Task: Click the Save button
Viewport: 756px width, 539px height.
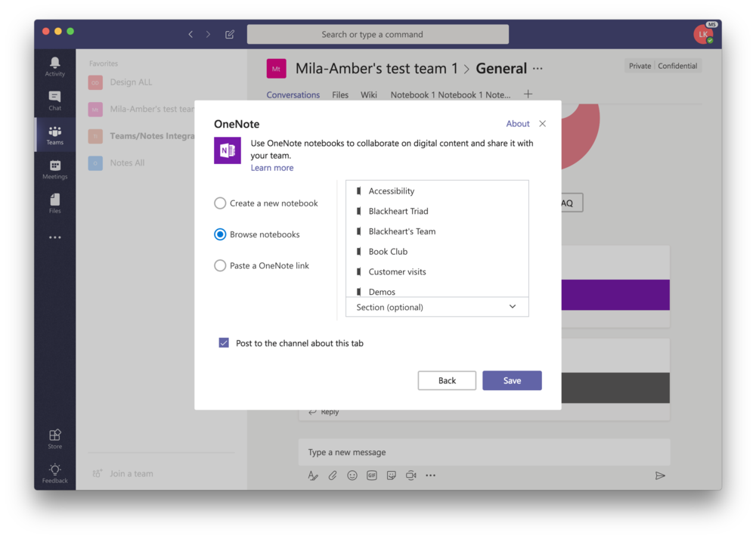Action: click(512, 380)
